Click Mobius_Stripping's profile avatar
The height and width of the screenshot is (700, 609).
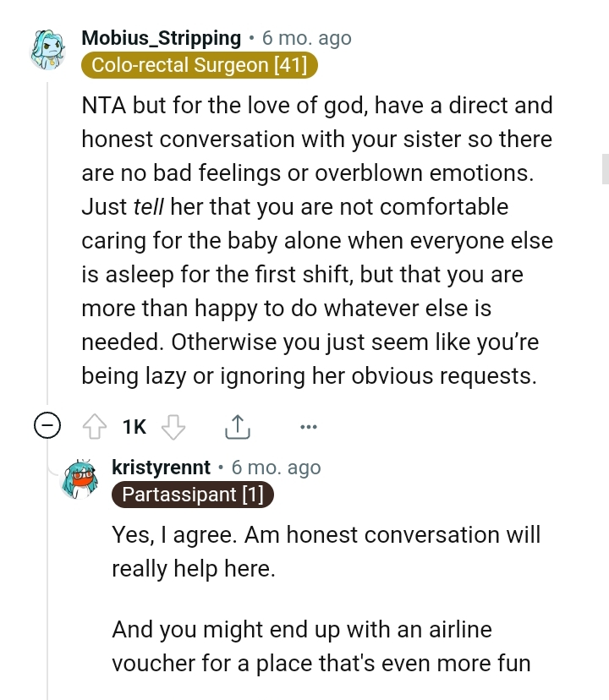point(48,49)
